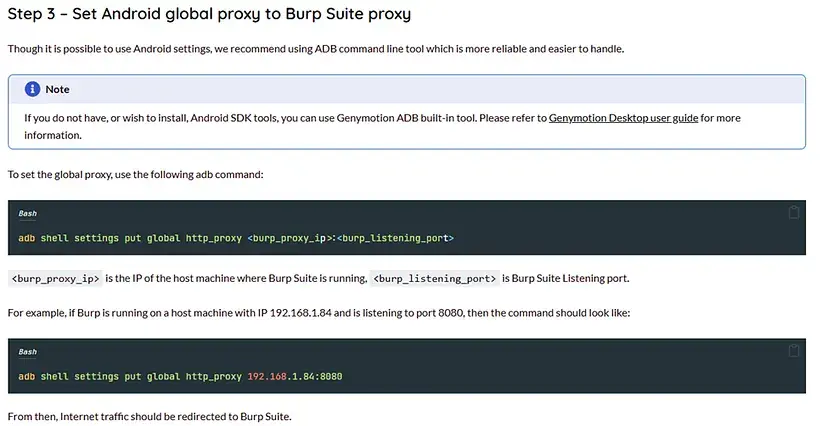The image size is (828, 426).
Task: Click the paragraph recommending ADB command line tool
Action: coord(315,49)
